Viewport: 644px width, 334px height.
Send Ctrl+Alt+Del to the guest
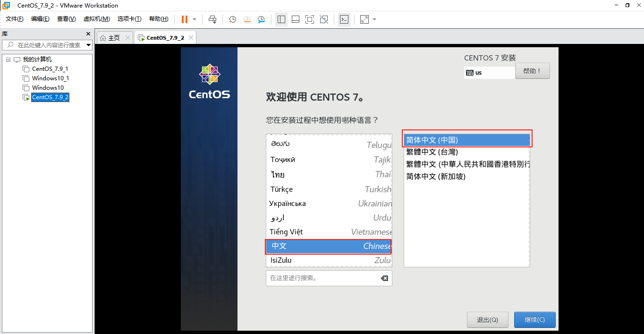[x=212, y=19]
